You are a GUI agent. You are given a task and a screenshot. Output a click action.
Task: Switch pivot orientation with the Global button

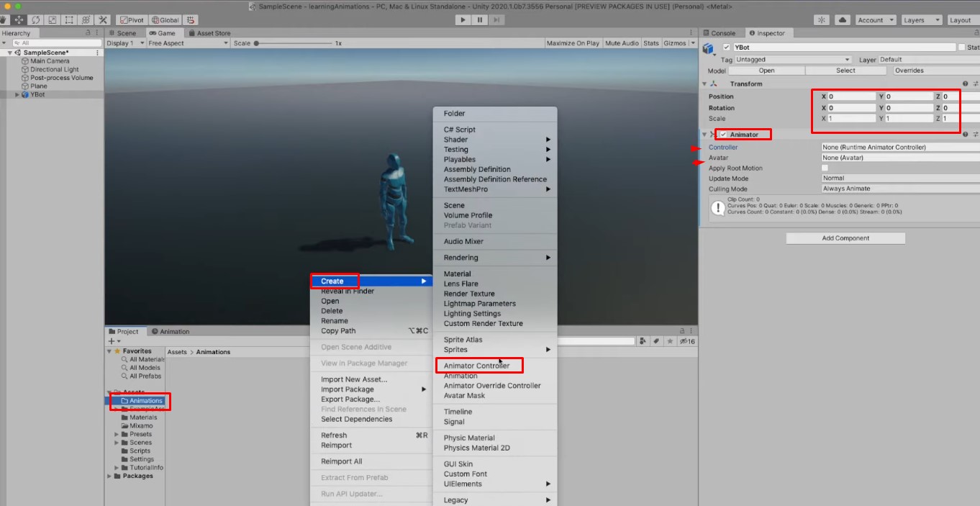pyautogui.click(x=165, y=19)
